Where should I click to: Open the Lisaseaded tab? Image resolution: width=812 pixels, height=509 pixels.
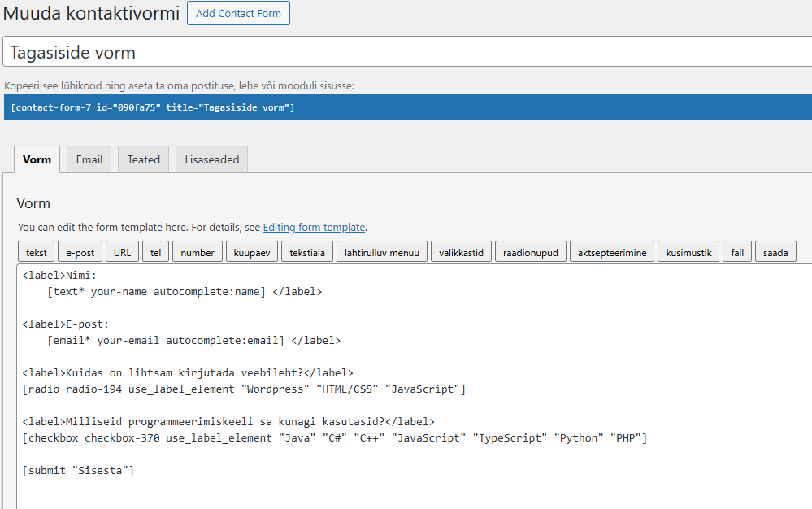(211, 159)
